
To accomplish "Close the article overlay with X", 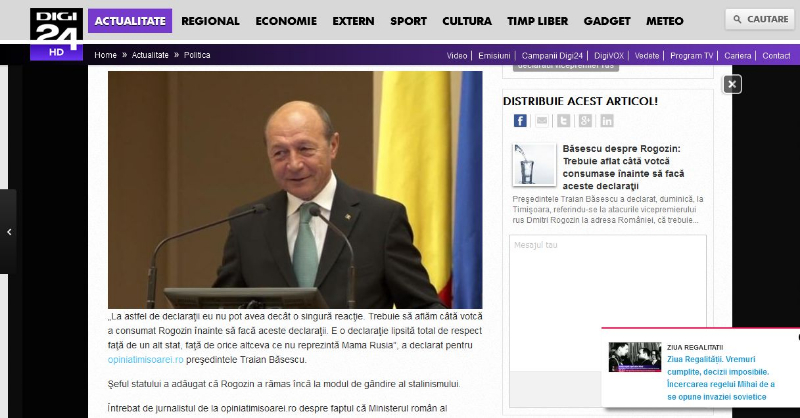I will tap(732, 84).
